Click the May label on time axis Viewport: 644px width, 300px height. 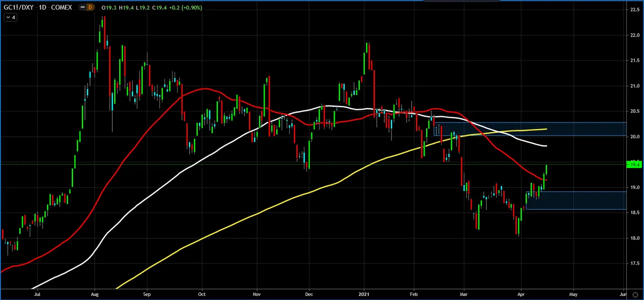[x=573, y=294]
